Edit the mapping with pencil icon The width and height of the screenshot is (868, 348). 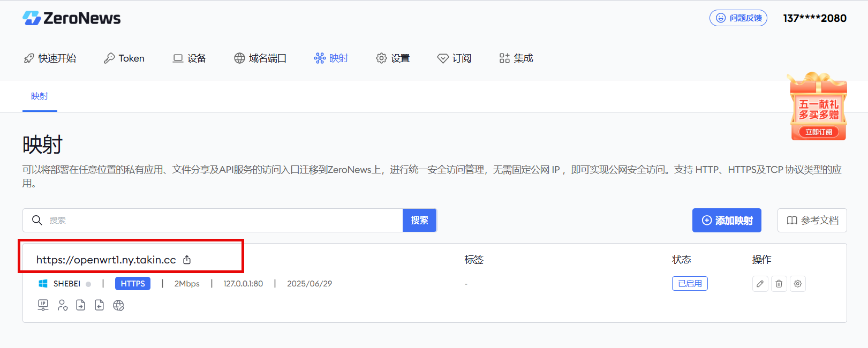(x=760, y=284)
